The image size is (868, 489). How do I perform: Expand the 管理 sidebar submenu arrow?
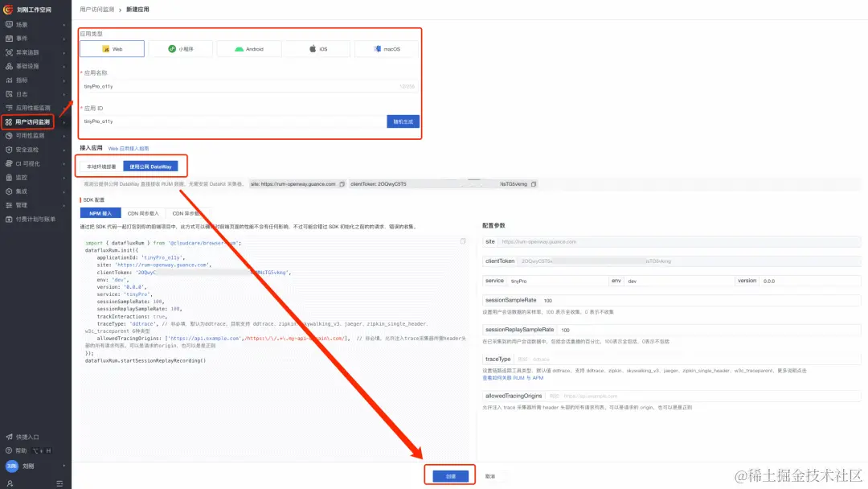point(64,205)
